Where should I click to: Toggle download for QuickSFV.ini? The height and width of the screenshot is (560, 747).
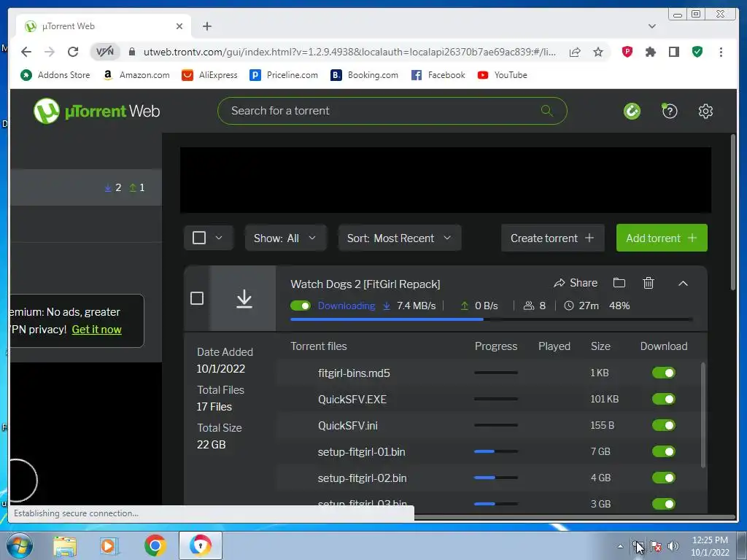(664, 425)
